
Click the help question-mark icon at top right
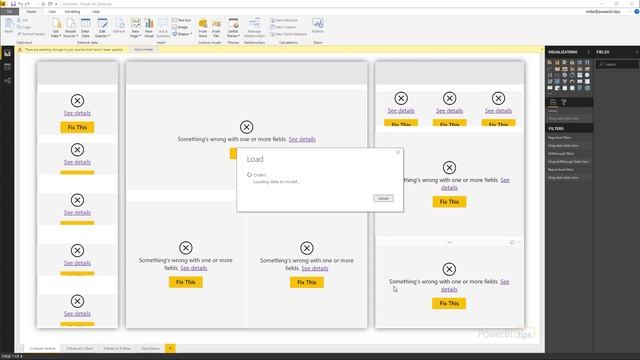(x=636, y=12)
